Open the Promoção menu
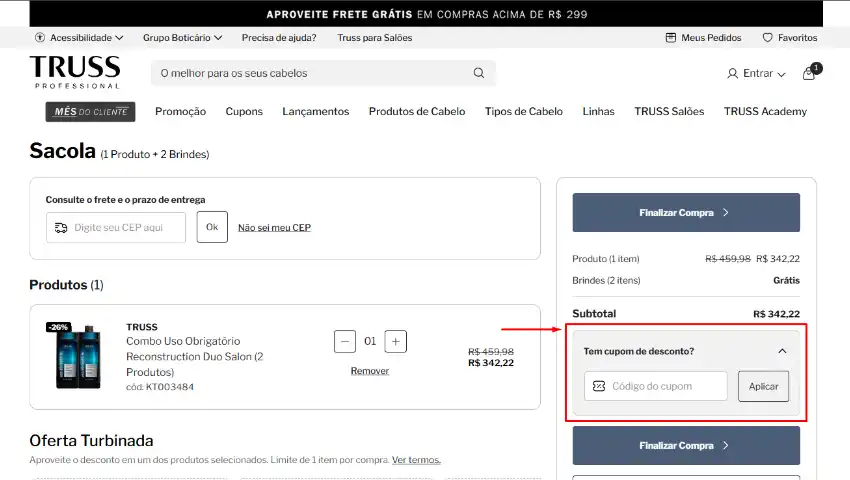850x480 pixels. point(181,111)
